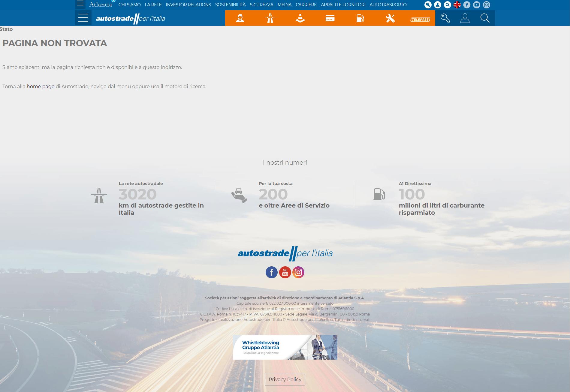Open the large user profile icon
Viewport: 570px width, 392px height.
(x=465, y=18)
